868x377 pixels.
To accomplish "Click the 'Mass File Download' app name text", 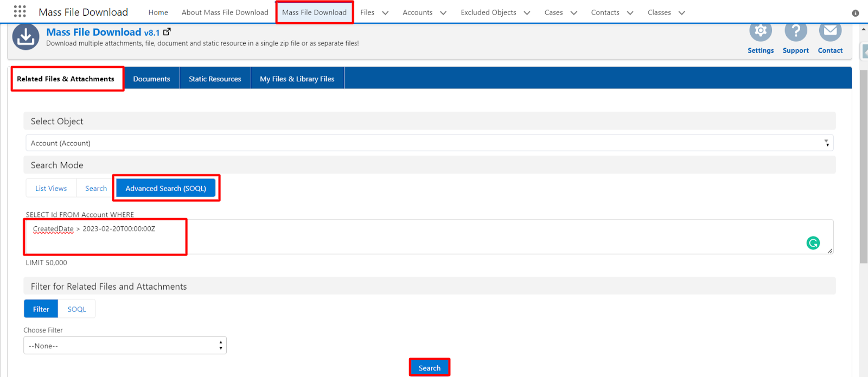I will pos(83,12).
